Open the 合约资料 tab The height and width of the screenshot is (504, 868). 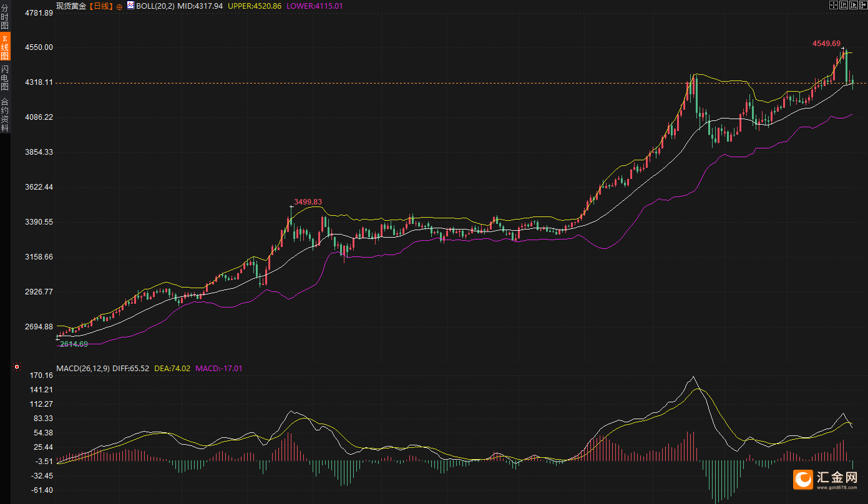[x=5, y=114]
